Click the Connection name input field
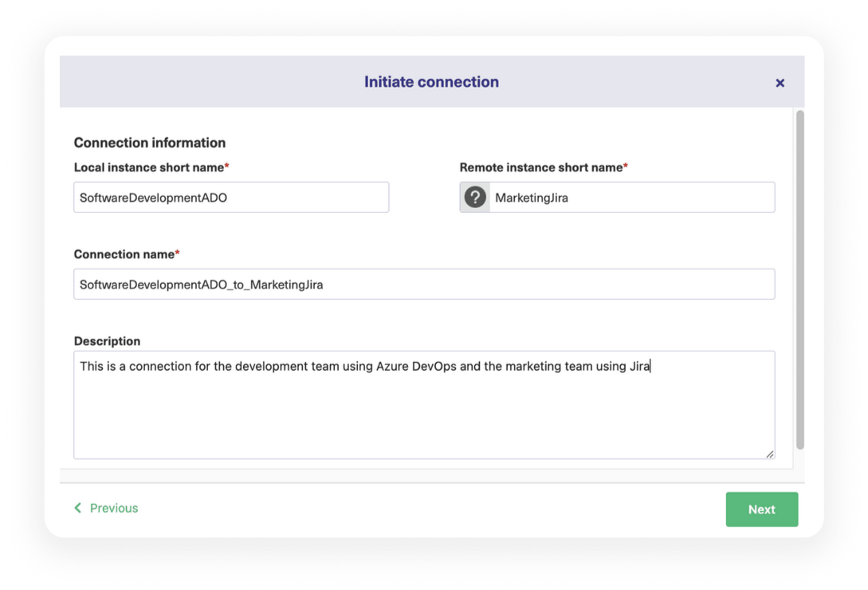 click(424, 284)
